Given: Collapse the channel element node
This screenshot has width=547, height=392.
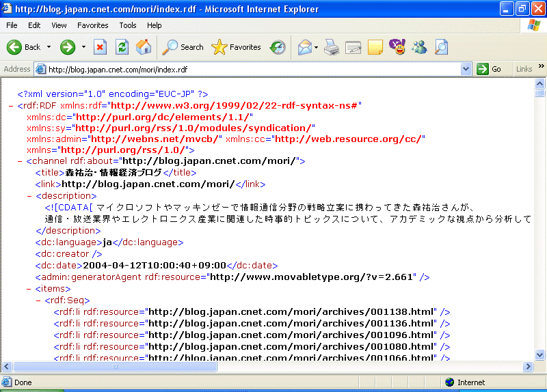Looking at the screenshot, I should coord(20,161).
